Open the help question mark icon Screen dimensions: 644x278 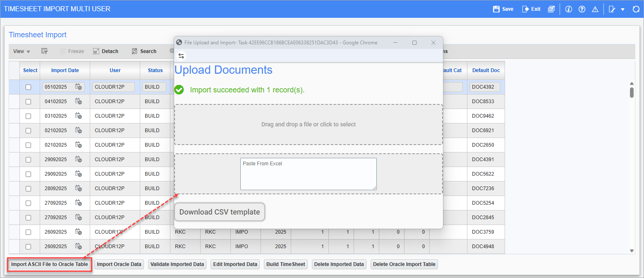(x=582, y=9)
